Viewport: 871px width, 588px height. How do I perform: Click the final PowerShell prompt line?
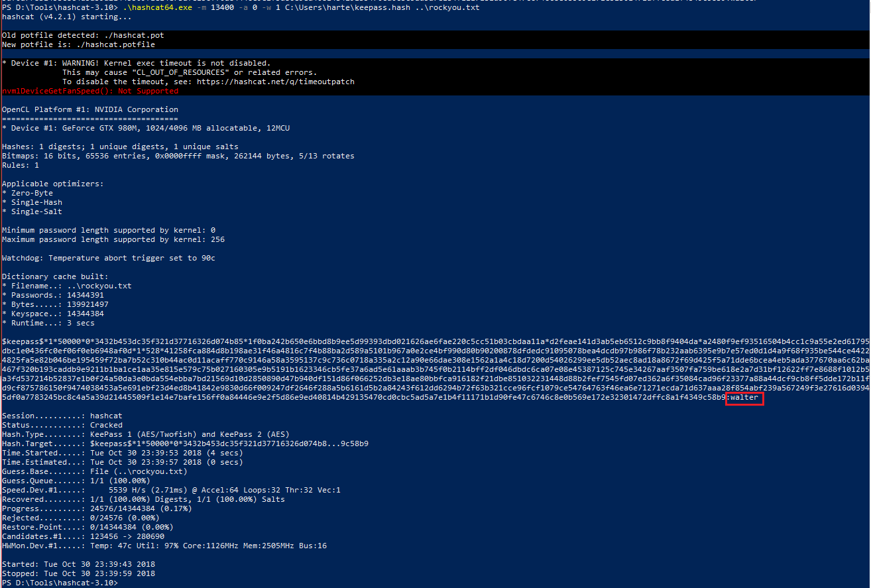coord(60,583)
